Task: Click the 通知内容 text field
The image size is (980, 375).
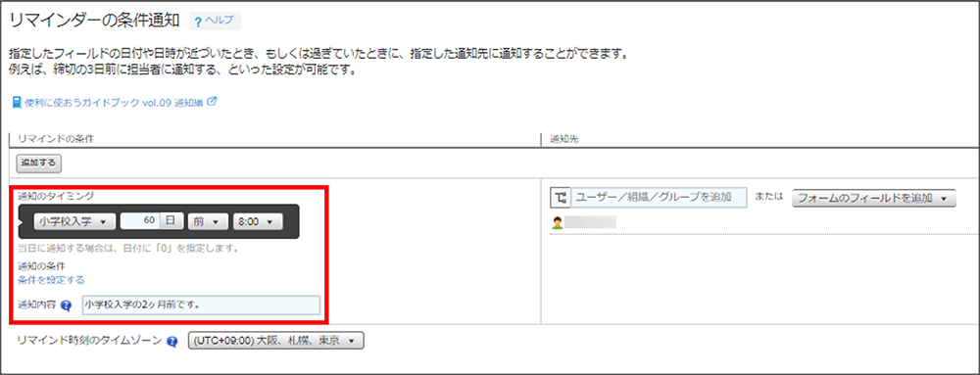Action: pos(201,305)
